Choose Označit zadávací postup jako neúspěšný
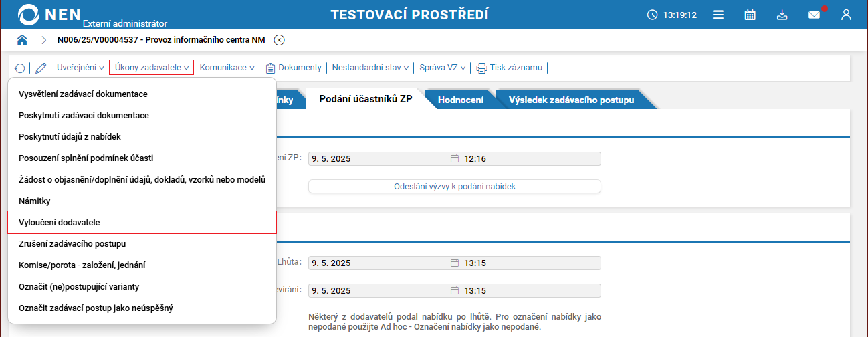 pos(142,308)
